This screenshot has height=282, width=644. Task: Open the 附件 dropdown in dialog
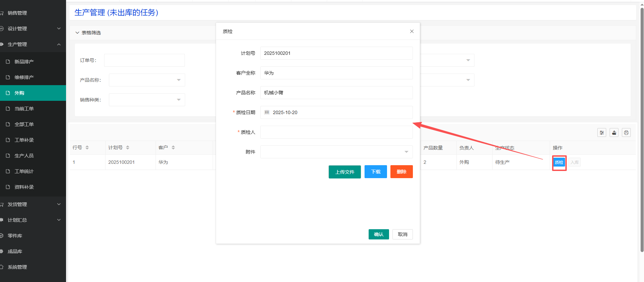pos(336,152)
